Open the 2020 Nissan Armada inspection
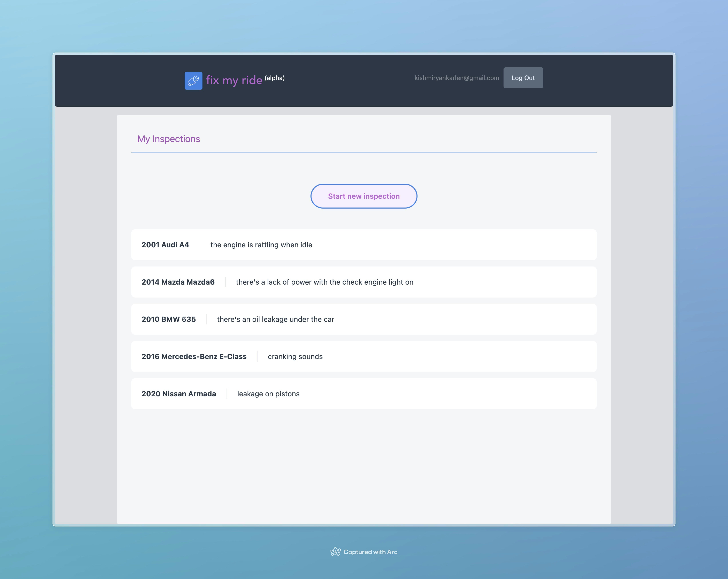 tap(179, 394)
